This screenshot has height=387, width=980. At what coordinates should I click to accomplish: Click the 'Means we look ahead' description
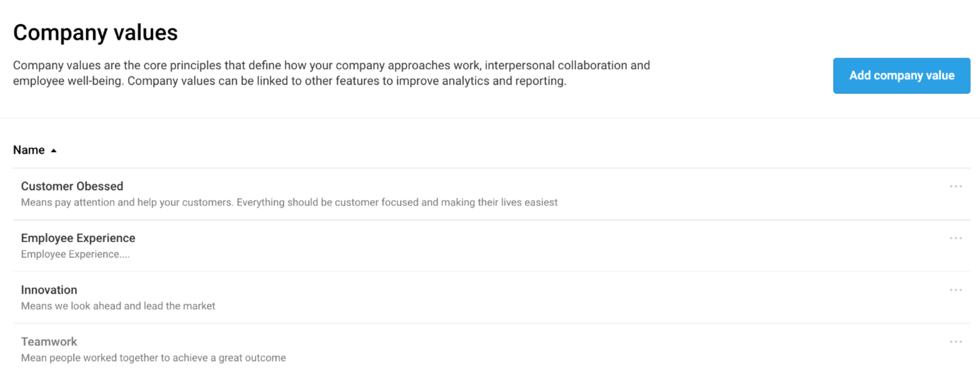118,306
